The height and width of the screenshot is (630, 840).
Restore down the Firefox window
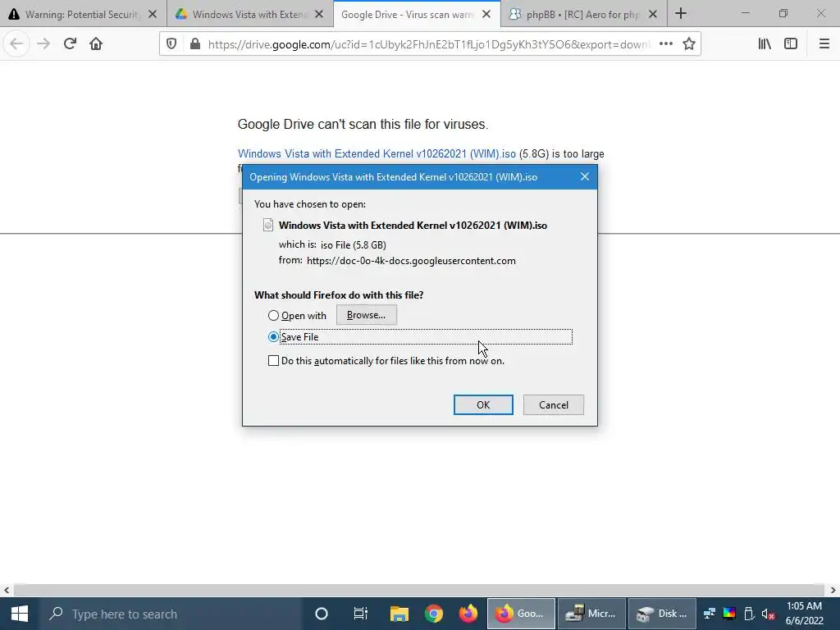pos(783,13)
